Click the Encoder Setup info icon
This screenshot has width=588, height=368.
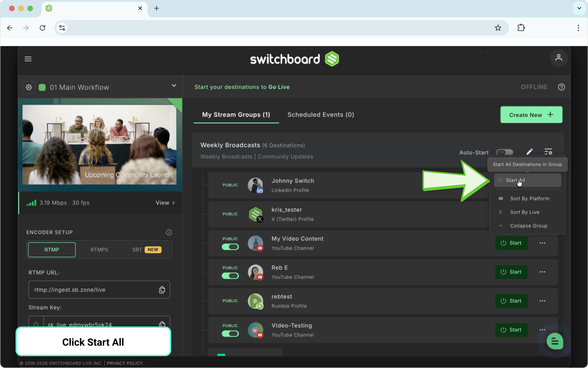point(169,232)
